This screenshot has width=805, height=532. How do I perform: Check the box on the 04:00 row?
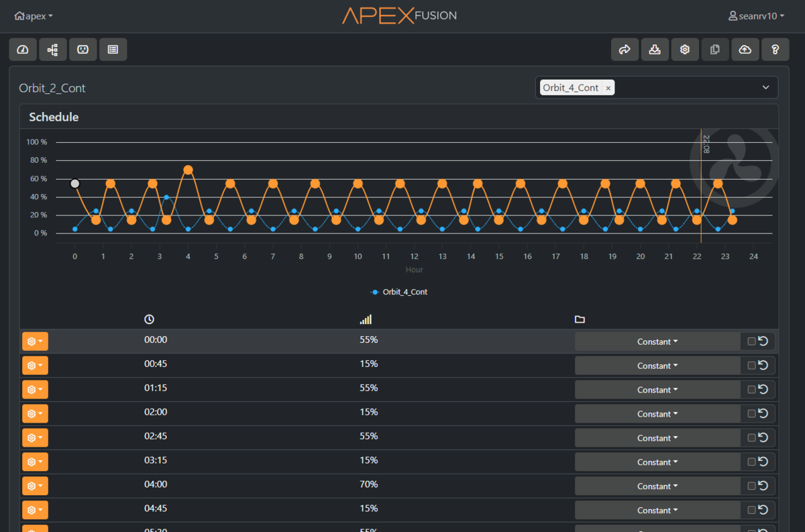[x=751, y=486]
